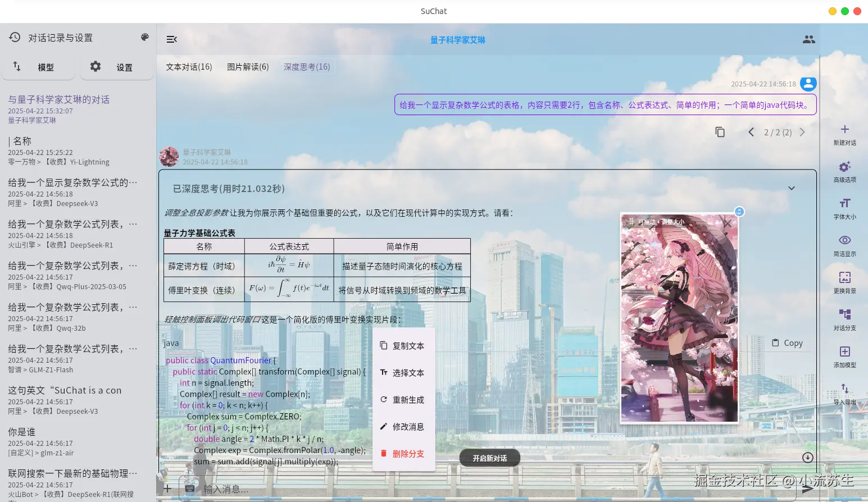Go to previous message branch with left arrow

coord(751,132)
